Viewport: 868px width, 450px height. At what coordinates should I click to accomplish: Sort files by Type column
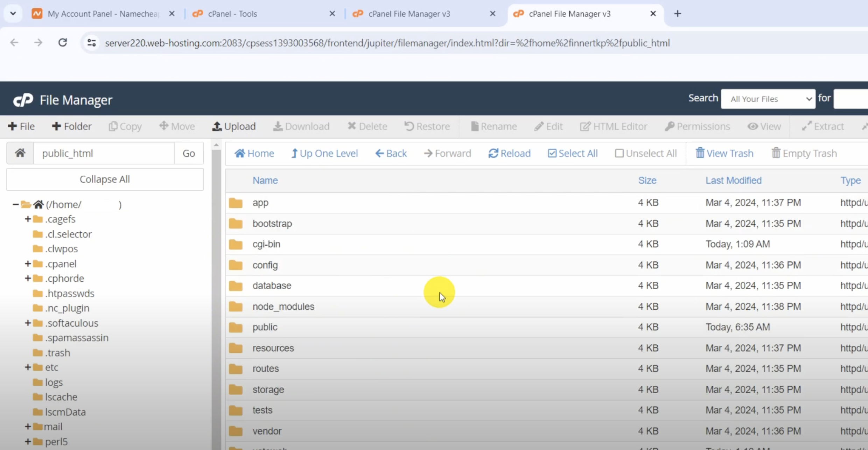850,181
